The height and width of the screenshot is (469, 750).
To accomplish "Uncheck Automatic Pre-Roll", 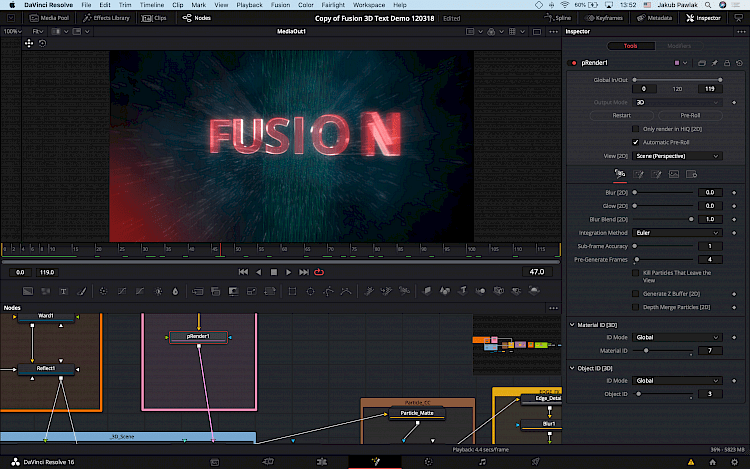I will (635, 142).
